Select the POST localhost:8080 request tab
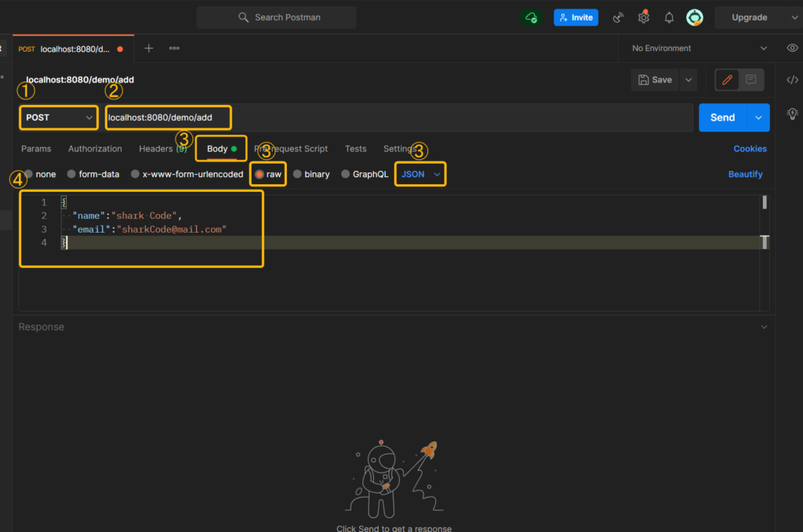Screen dimensions: 803x532 click(73, 49)
